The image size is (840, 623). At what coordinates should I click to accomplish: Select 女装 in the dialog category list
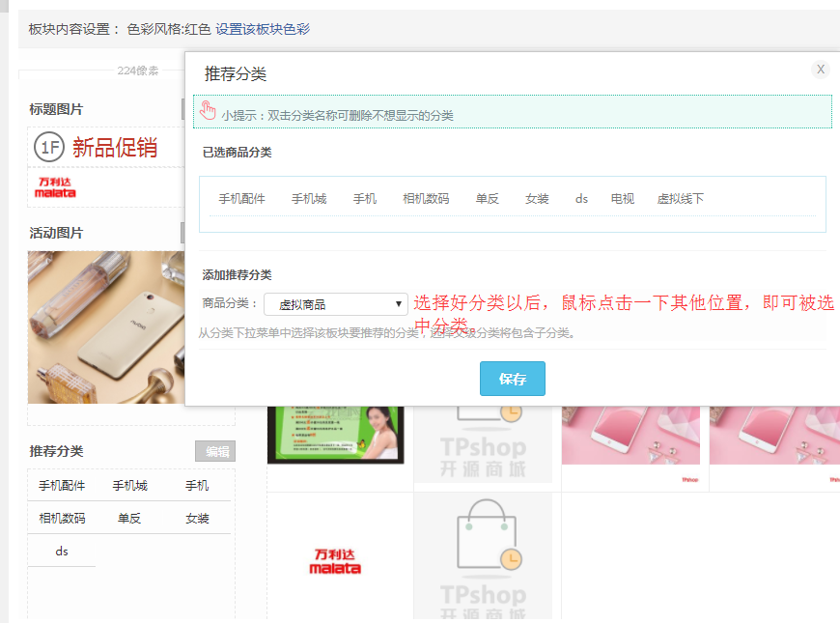(537, 199)
